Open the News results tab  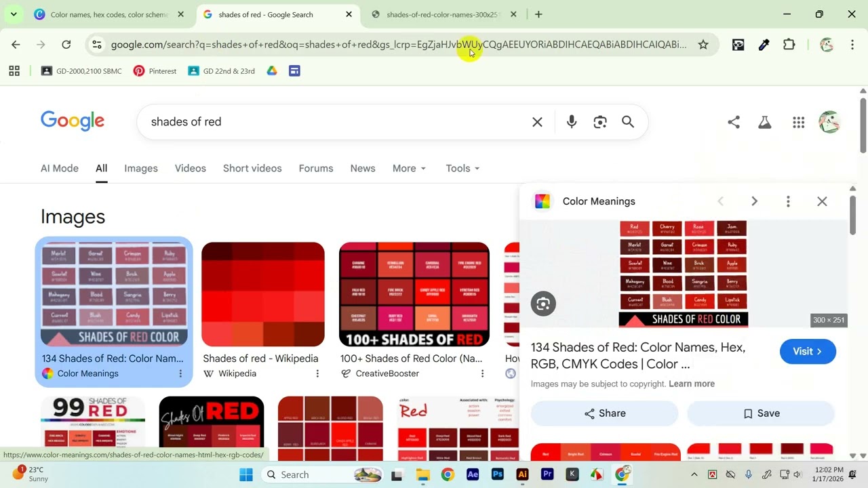pos(363,168)
